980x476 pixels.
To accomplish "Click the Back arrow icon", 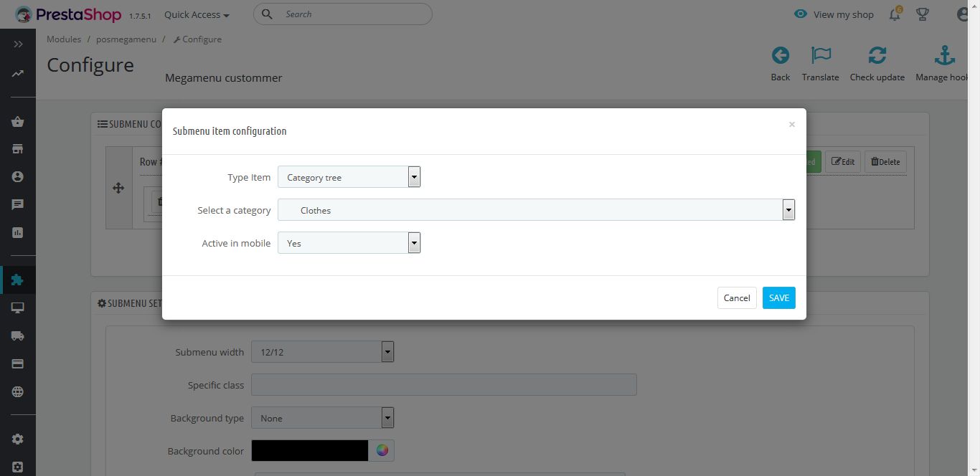I will point(780,56).
